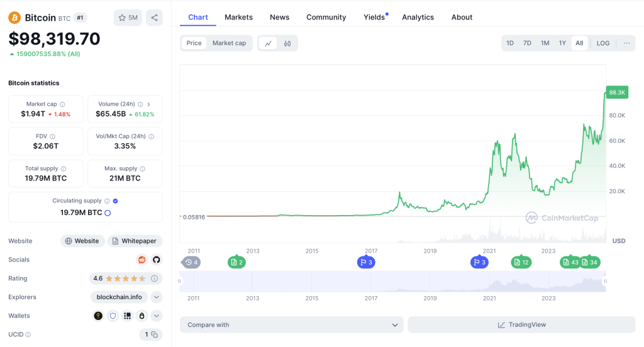Set chart range to 7D

coord(528,43)
